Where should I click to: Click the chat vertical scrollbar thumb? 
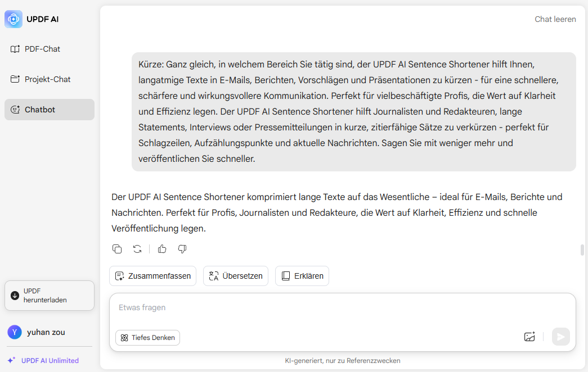coord(582,250)
